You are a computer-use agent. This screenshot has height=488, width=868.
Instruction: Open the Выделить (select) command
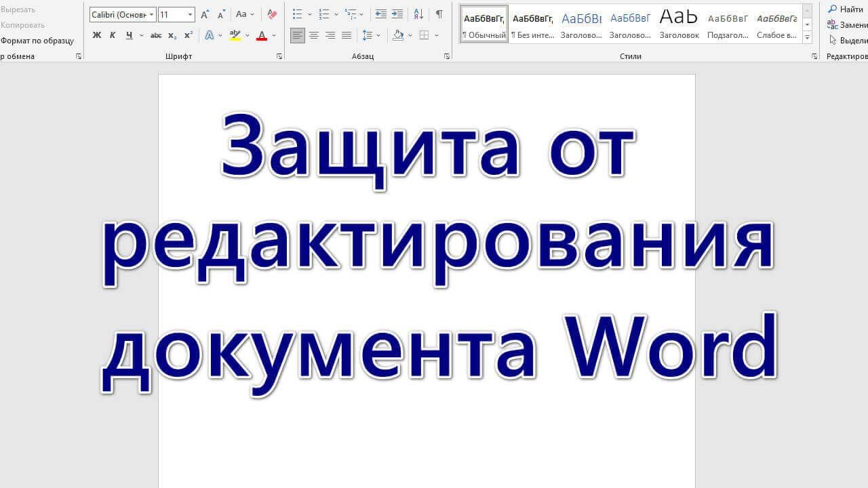[848, 41]
